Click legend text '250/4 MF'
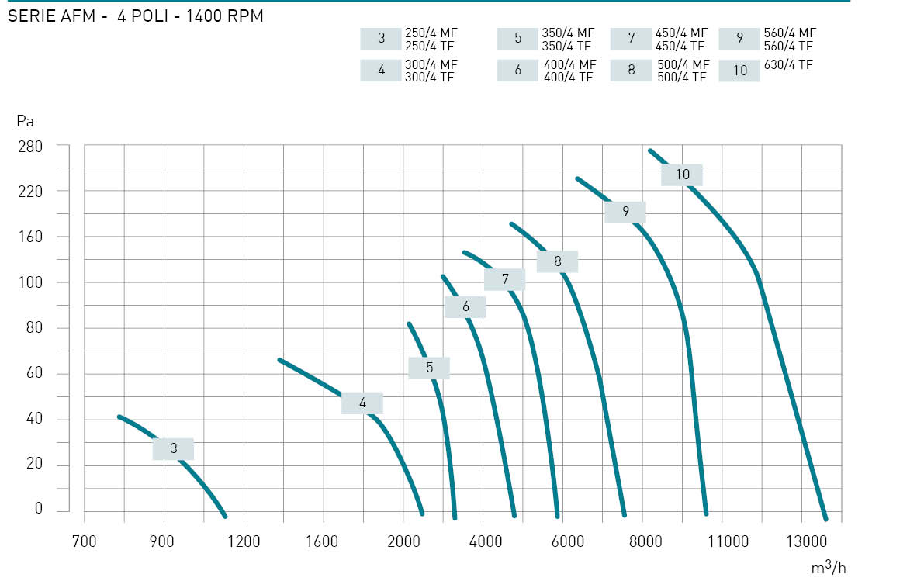Image resolution: width=924 pixels, height=581 pixels. (x=431, y=33)
